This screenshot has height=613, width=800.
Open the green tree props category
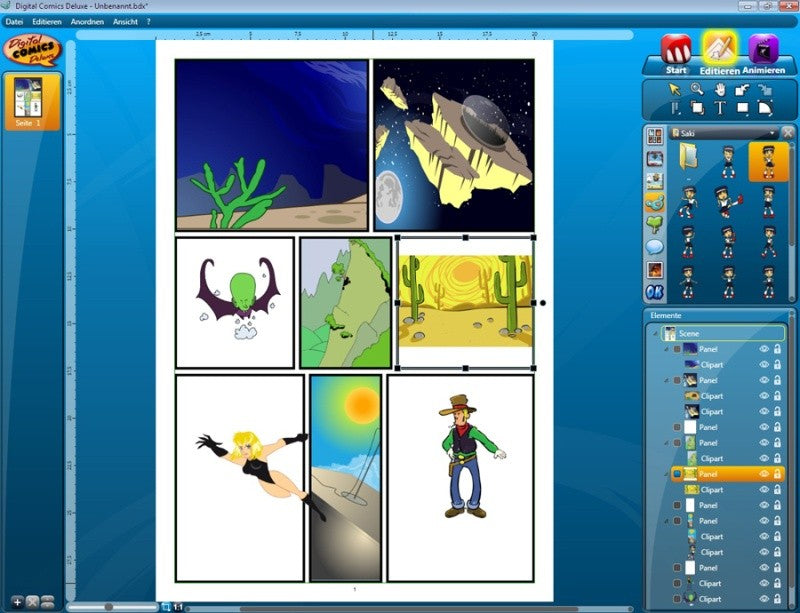pos(655,225)
